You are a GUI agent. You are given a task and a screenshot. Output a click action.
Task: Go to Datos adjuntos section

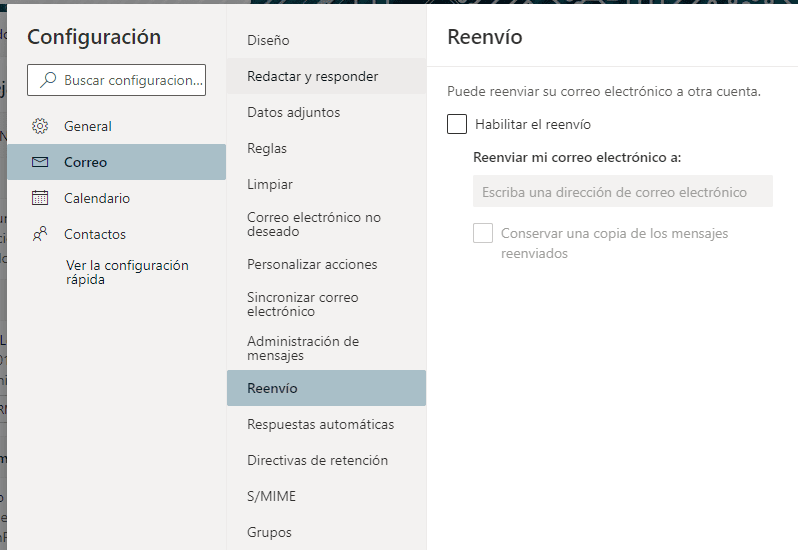[293, 112]
